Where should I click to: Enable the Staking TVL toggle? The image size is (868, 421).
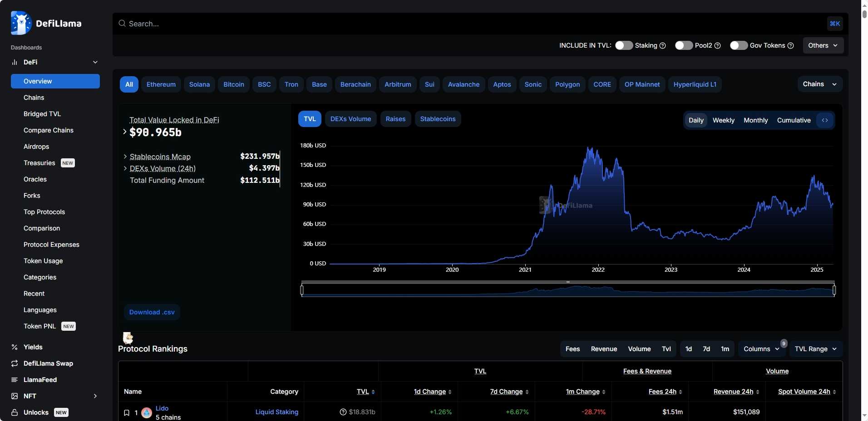624,45
